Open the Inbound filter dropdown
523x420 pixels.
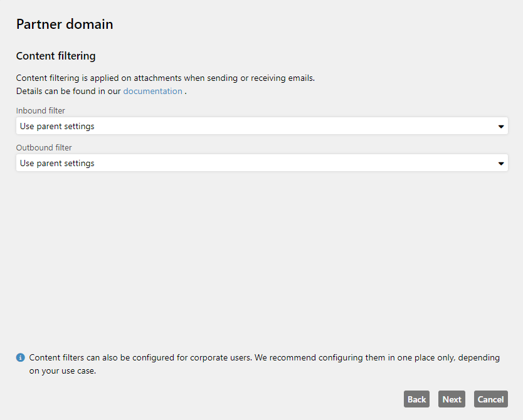[x=262, y=126]
